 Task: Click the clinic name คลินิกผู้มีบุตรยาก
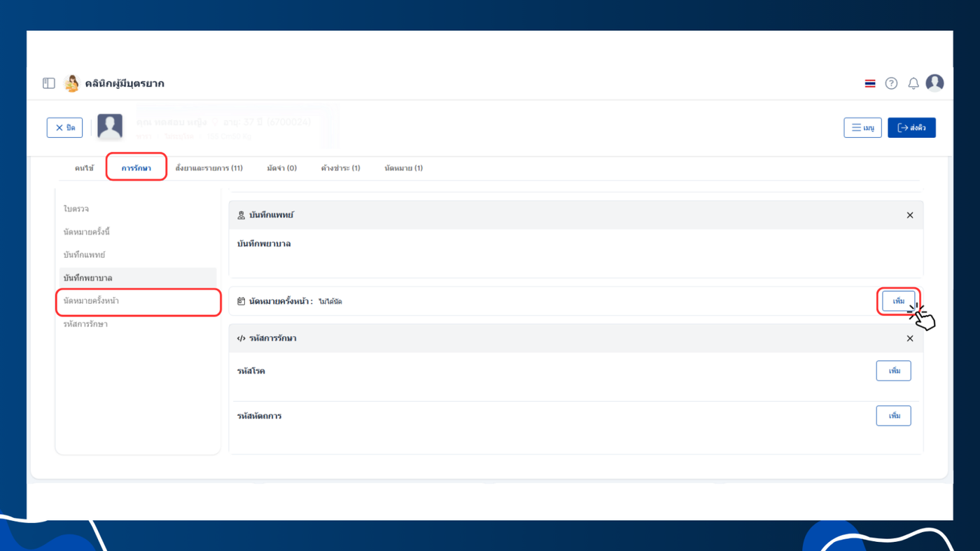coord(125,83)
